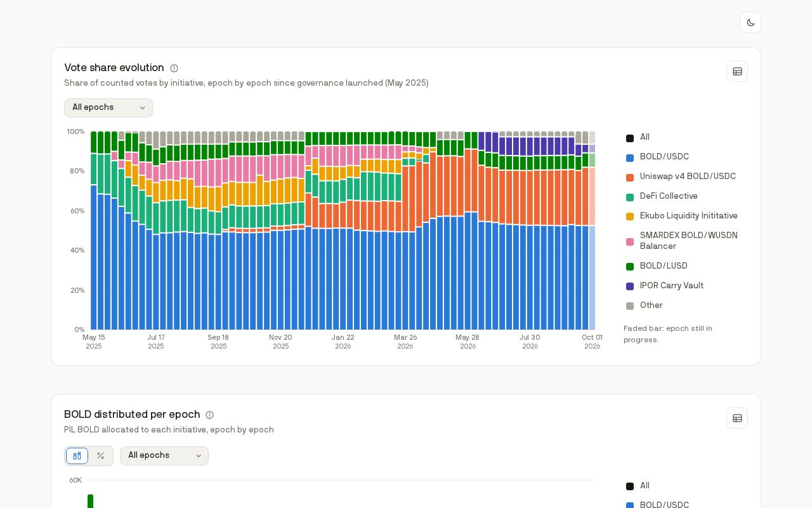
Task: Select All in BOLD distributed legend
Action: (638, 486)
